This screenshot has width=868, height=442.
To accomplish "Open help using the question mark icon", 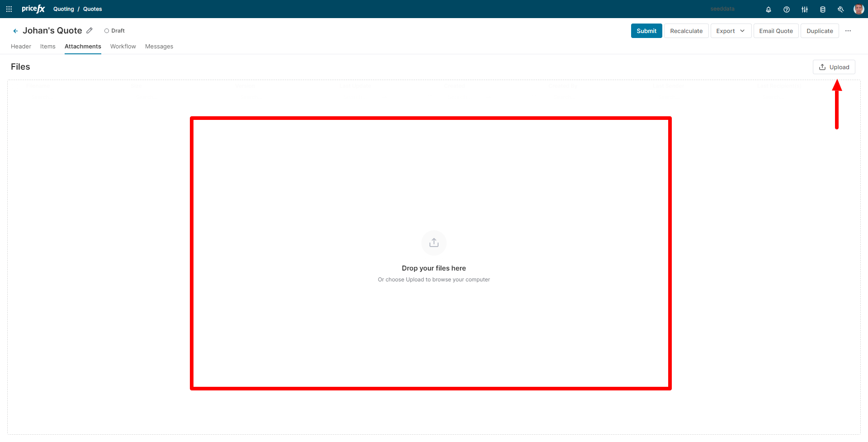I will point(787,9).
